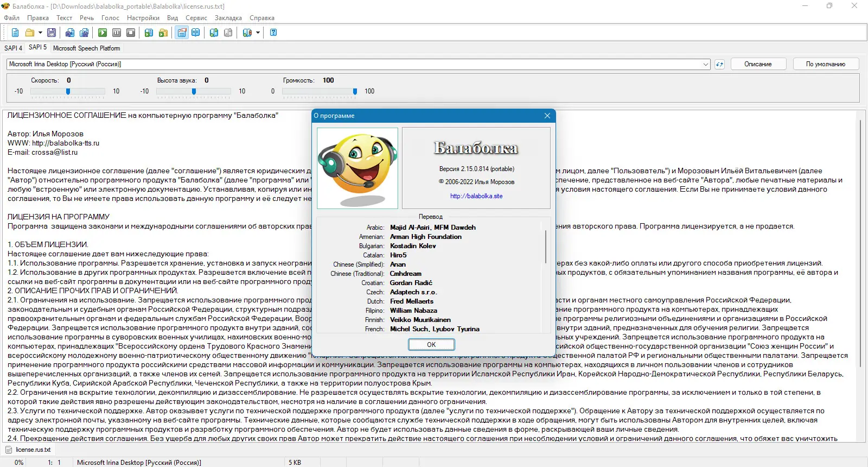The image size is (868, 467).
Task: Click the Balabolka smiley logo image
Action: pyautogui.click(x=358, y=168)
